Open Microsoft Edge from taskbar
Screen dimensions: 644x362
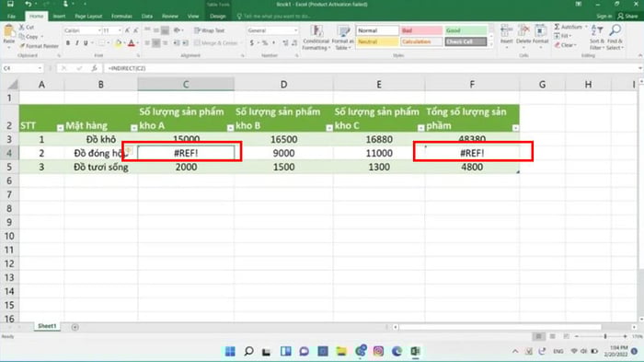tap(397, 351)
